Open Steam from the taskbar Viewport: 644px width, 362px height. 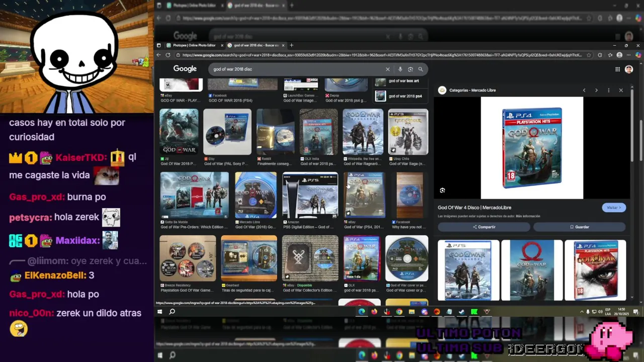461,312
